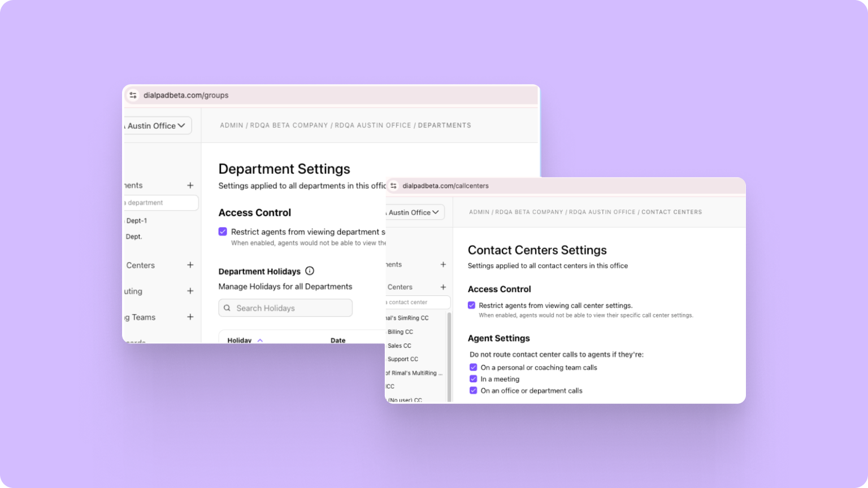Click the Holiday column header label
The height and width of the screenshot is (488, 868).
click(240, 341)
